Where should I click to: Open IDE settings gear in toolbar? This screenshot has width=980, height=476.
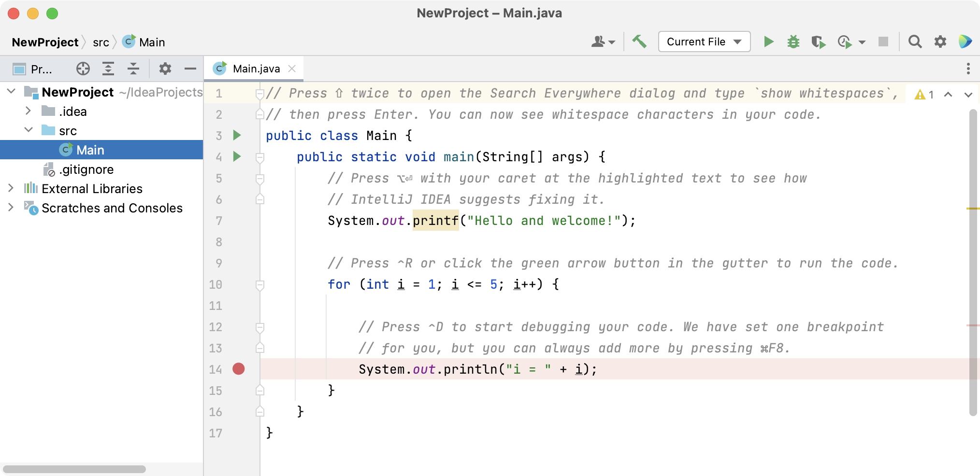[x=940, y=42]
